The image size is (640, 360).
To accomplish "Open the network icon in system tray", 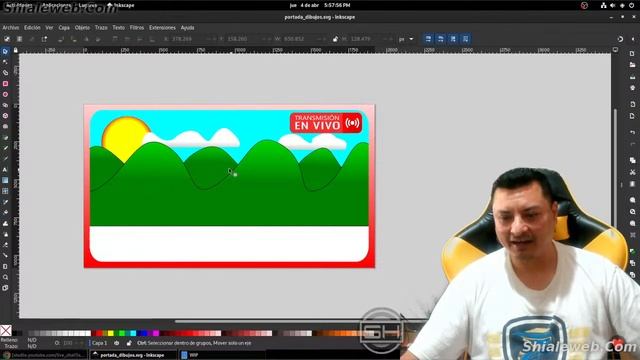I will [x=603, y=5].
